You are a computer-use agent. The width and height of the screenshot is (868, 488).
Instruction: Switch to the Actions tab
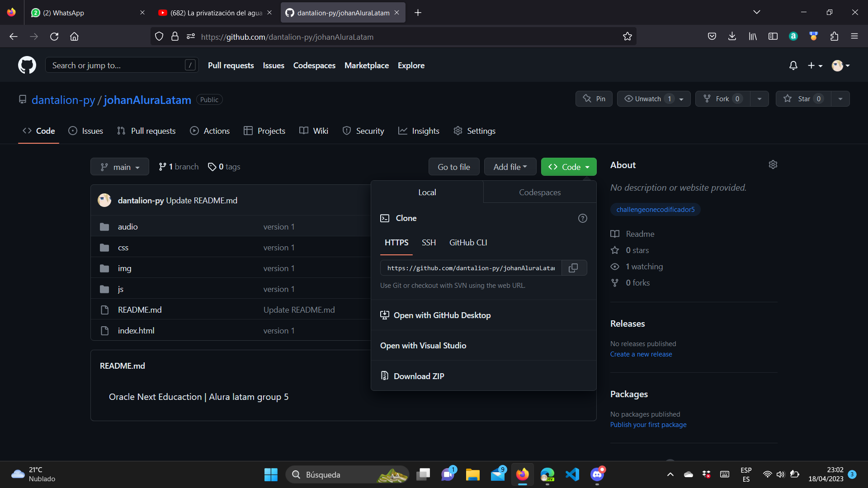tap(210, 131)
